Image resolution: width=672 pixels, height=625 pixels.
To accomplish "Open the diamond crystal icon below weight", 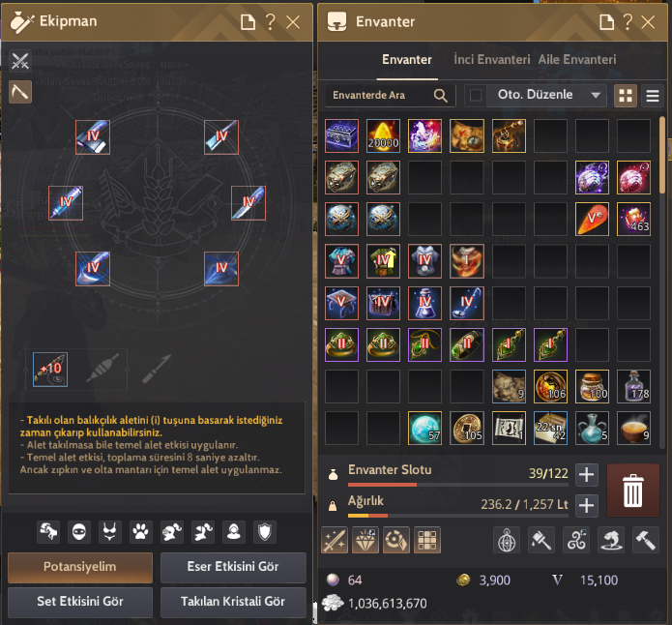I will pyautogui.click(x=365, y=540).
